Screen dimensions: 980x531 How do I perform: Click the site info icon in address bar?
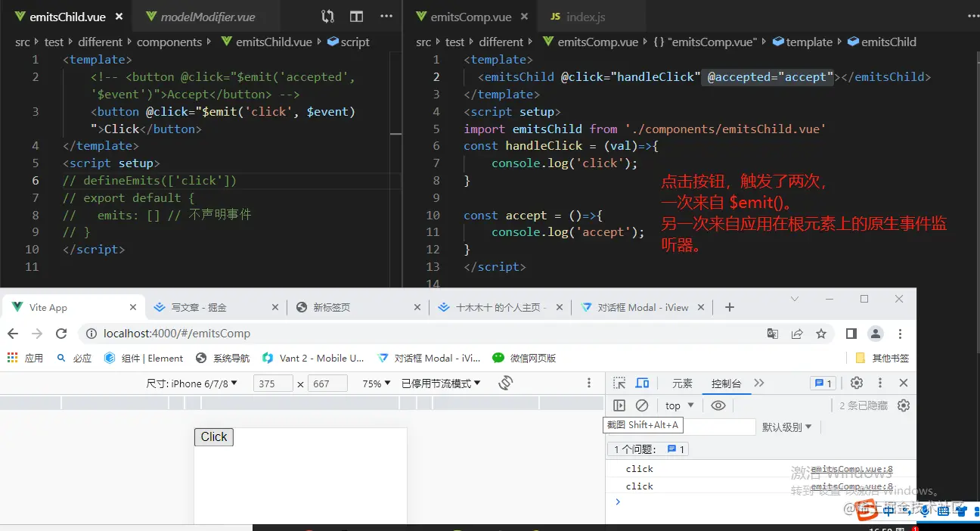click(x=91, y=334)
